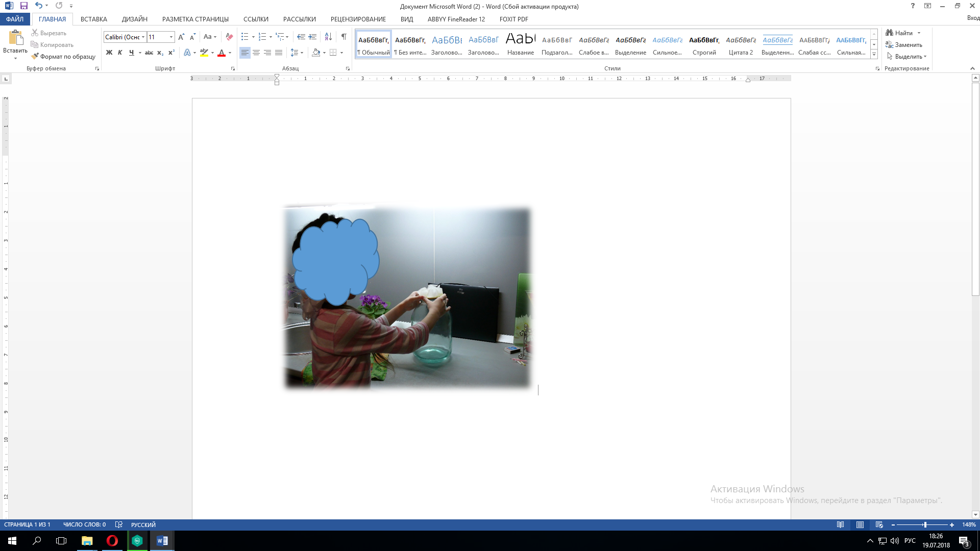The width and height of the screenshot is (980, 551).
Task: Center align text
Action: (x=256, y=53)
